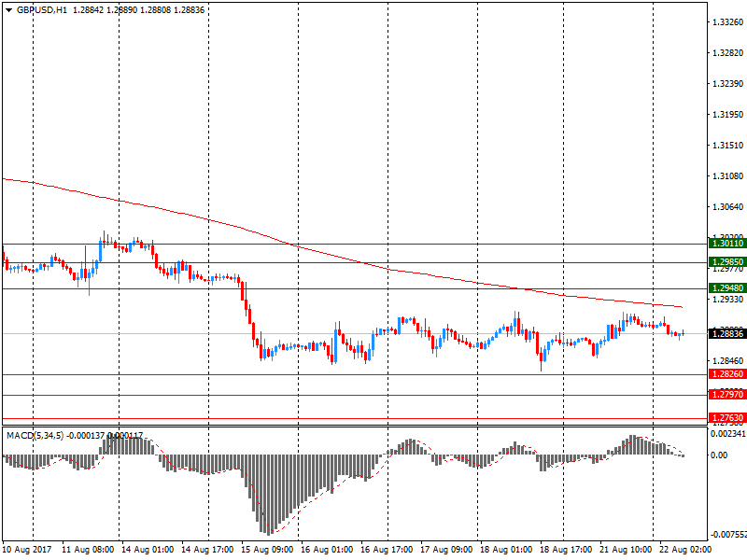
Task: Click the 15 Aug 09:00 time label
Action: [267, 550]
